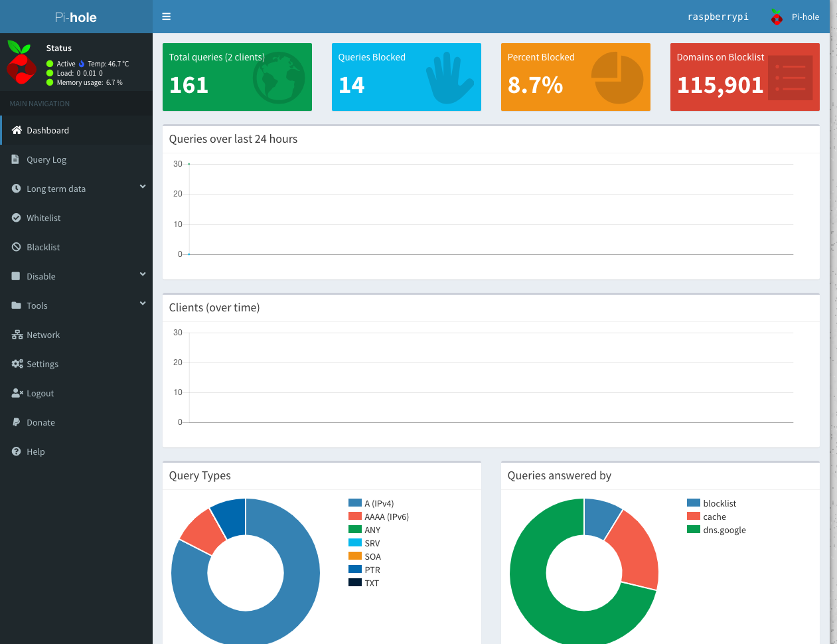837x644 pixels.
Task: Expand the Long term data submenu chevron
Action: tap(142, 187)
